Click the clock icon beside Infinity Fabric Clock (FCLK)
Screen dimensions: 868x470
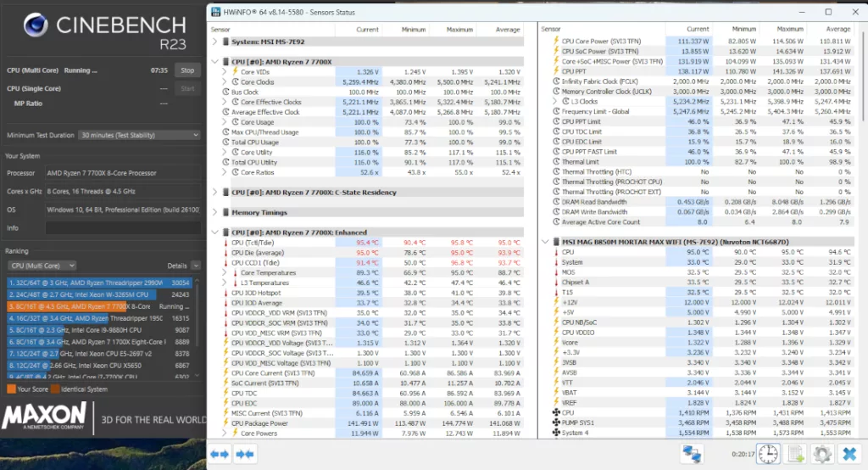pyautogui.click(x=556, y=81)
